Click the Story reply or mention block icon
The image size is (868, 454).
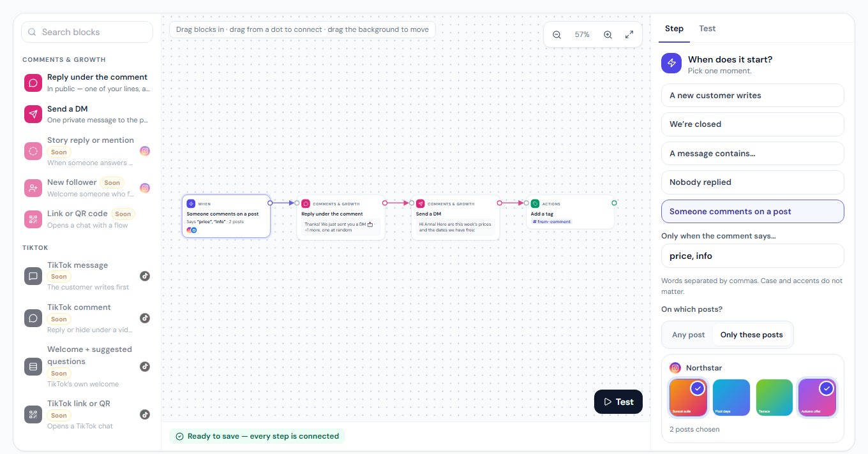[33, 151]
